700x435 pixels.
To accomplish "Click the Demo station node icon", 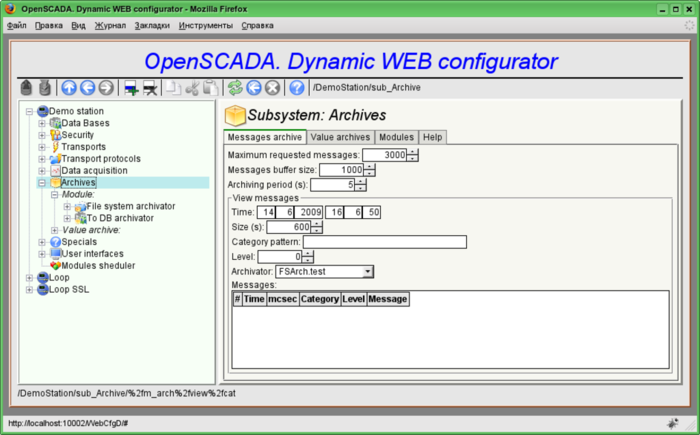I will (x=43, y=111).
